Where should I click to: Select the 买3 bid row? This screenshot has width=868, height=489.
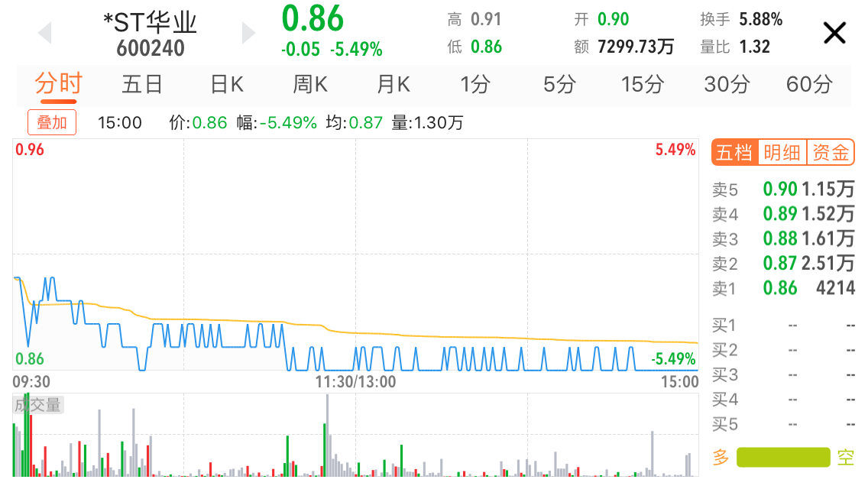pyautogui.click(x=783, y=375)
